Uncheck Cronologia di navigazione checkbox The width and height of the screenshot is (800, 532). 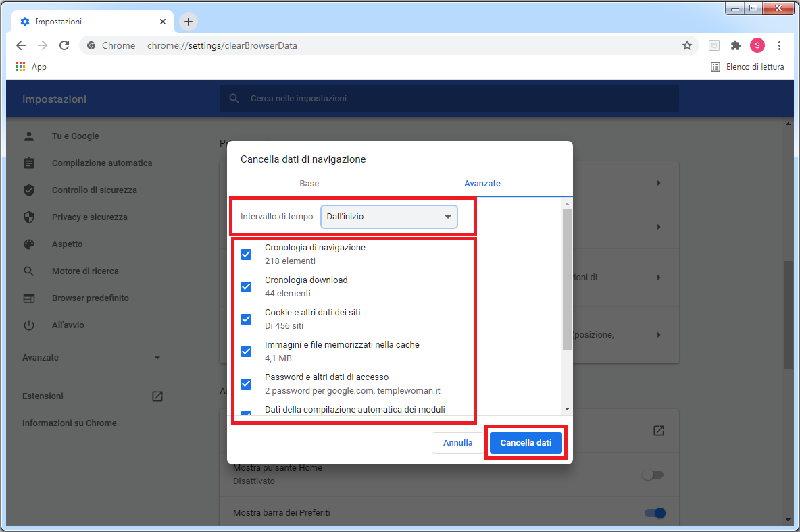(x=246, y=255)
